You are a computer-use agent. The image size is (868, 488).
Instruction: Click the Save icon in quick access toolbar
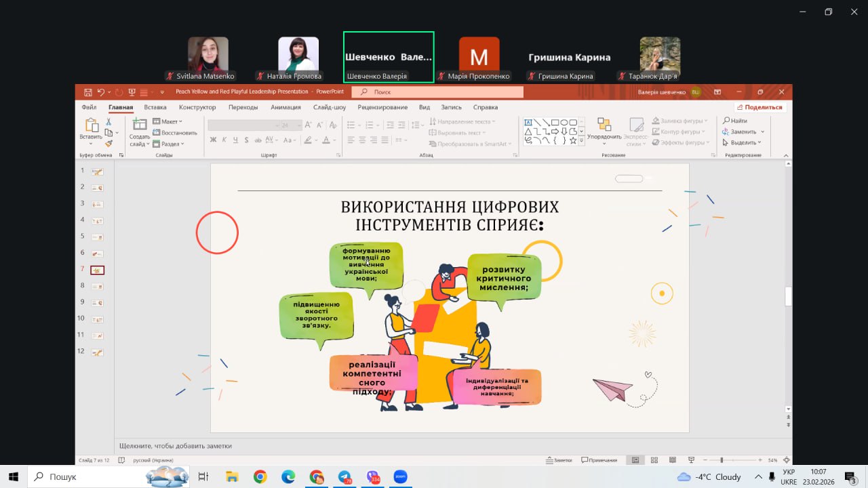tap(87, 92)
